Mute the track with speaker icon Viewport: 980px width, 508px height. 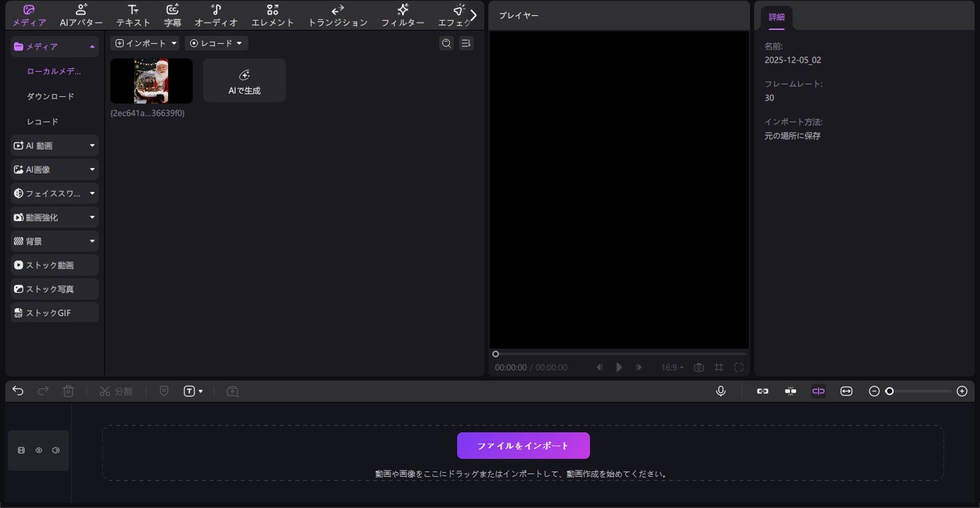click(56, 450)
